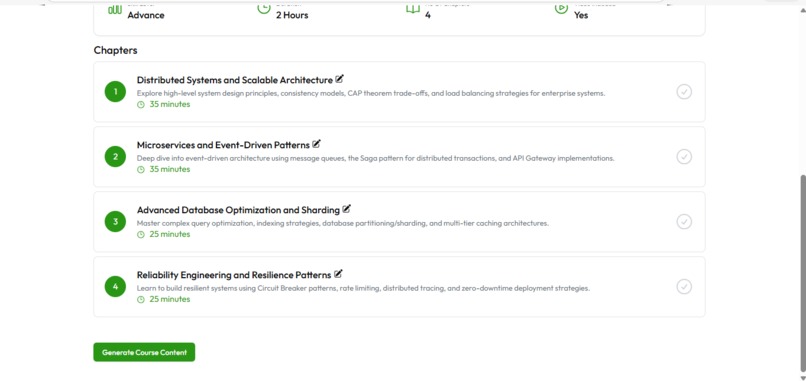
Task: Edit the Distributed Systems and Scalable Architecture title
Action: 339,79
